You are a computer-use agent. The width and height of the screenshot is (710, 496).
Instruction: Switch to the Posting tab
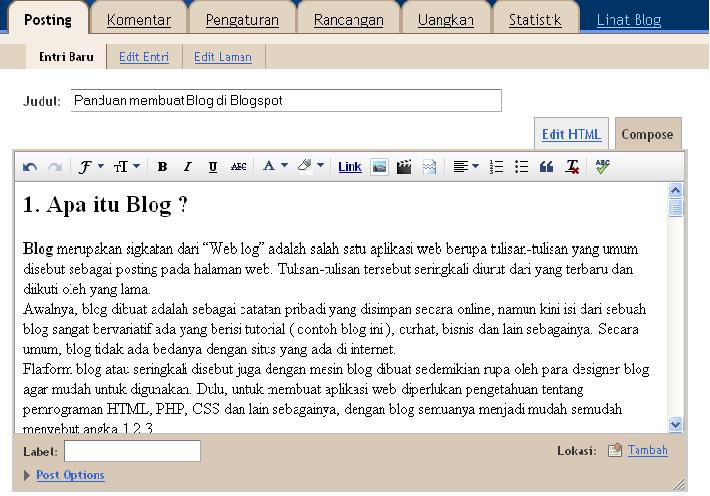click(x=48, y=20)
